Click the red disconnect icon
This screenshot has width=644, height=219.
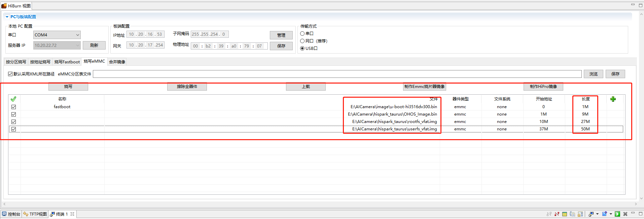[x=557, y=214]
